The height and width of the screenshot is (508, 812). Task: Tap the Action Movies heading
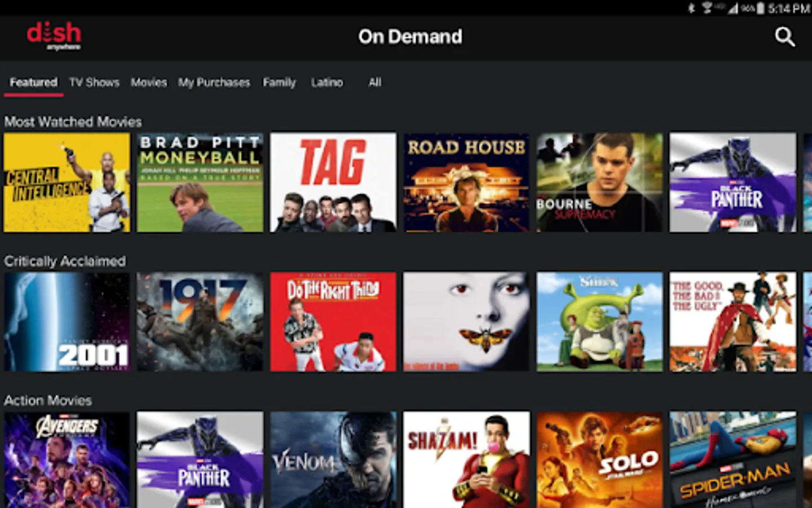coord(48,401)
